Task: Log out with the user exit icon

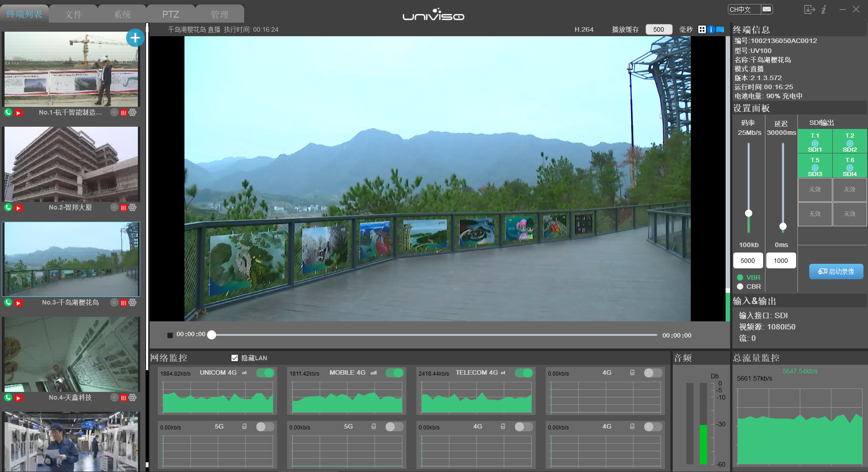Action: pyautogui.click(x=809, y=10)
